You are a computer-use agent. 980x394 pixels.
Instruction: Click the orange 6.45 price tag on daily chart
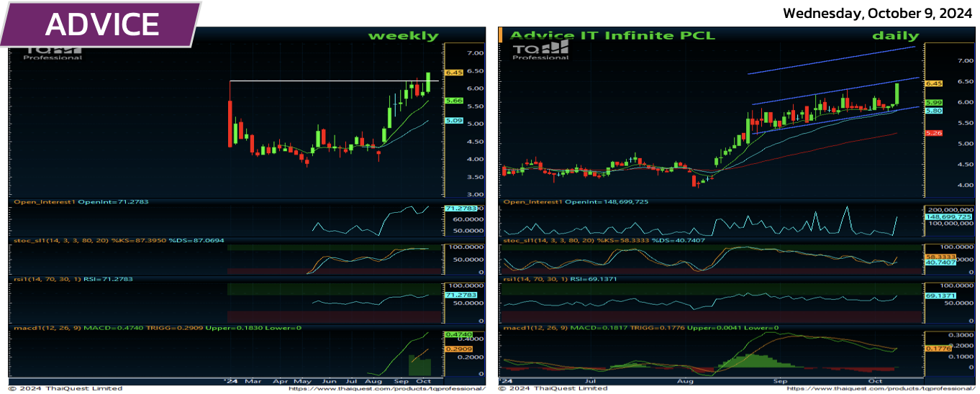934,83
